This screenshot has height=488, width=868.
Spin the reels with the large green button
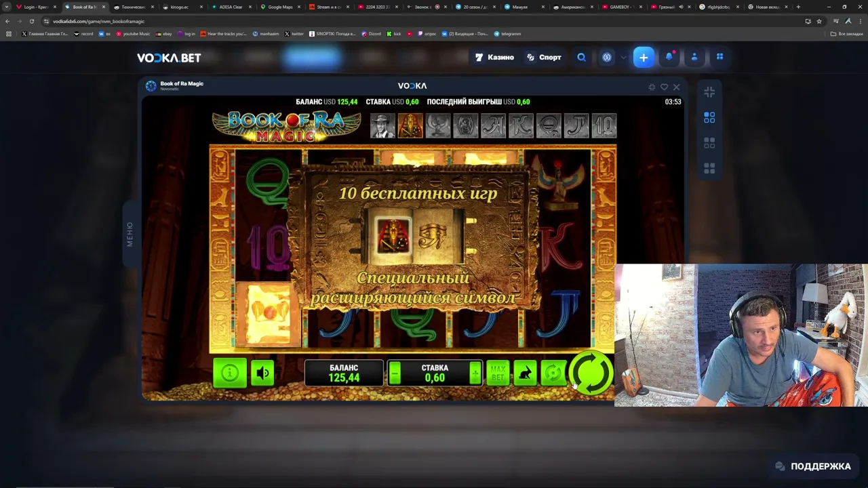click(x=591, y=372)
